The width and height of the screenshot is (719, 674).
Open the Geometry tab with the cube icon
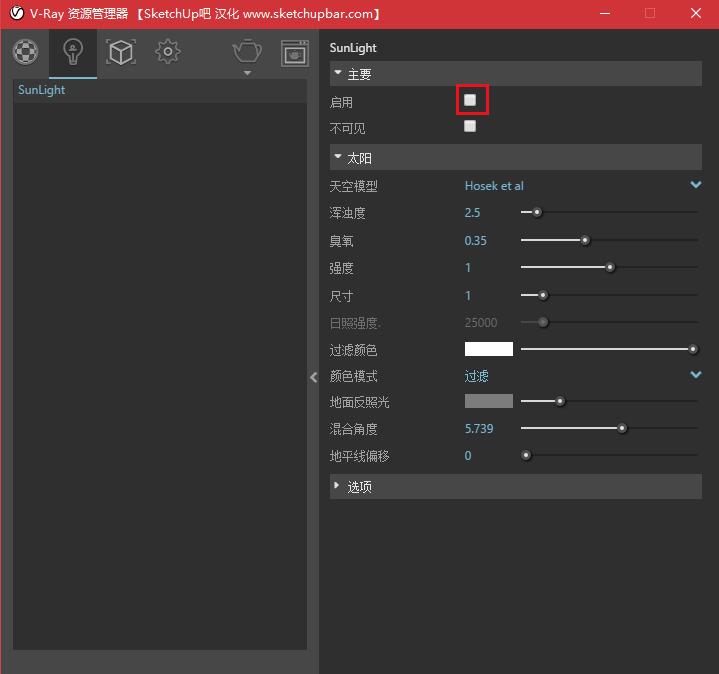coord(121,52)
